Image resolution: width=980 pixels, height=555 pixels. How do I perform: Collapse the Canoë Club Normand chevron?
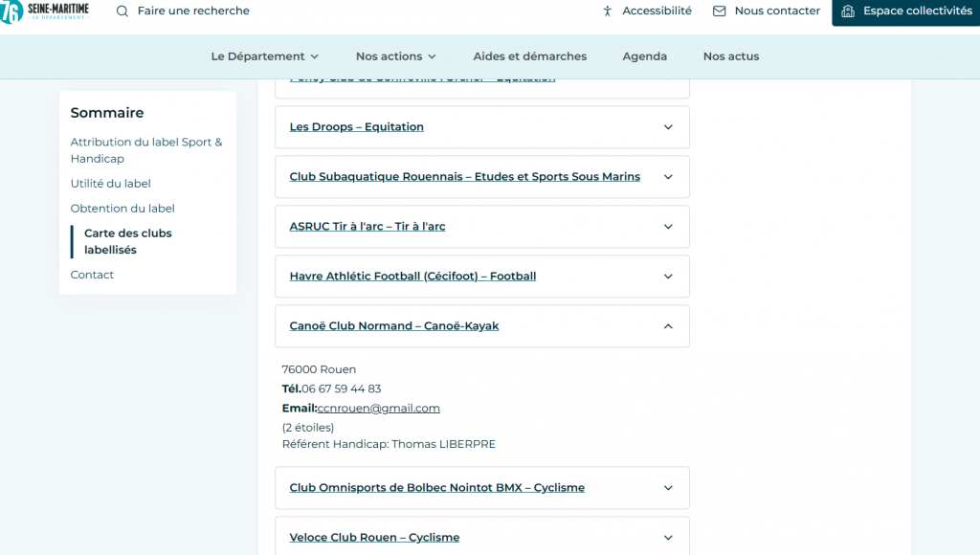point(668,326)
